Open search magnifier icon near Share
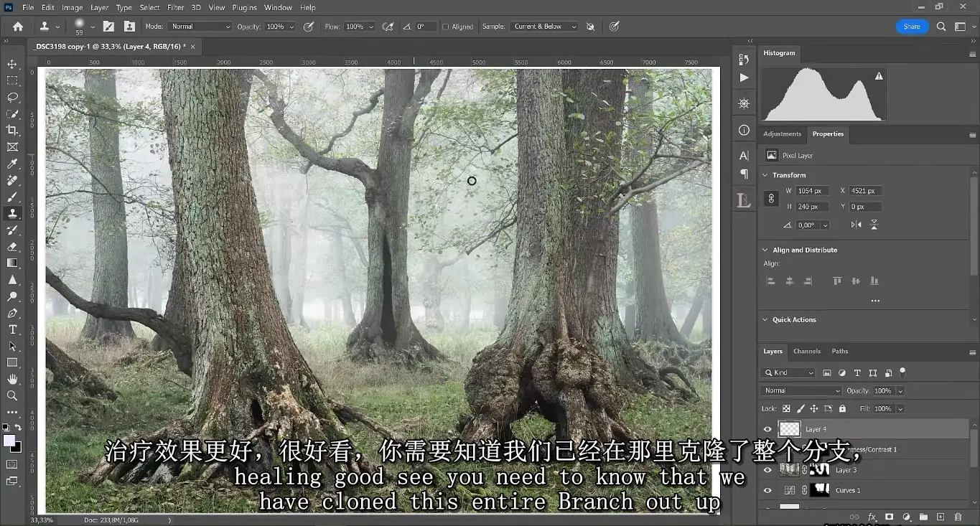 pos(941,27)
